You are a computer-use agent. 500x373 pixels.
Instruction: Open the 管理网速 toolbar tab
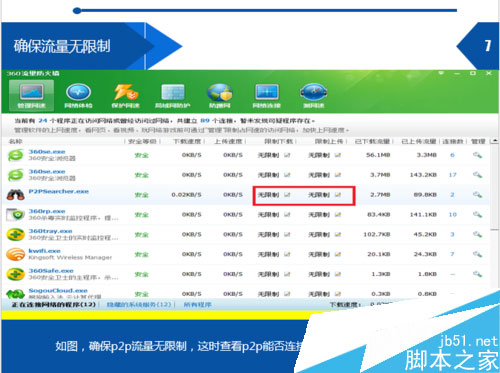pyautogui.click(x=31, y=95)
